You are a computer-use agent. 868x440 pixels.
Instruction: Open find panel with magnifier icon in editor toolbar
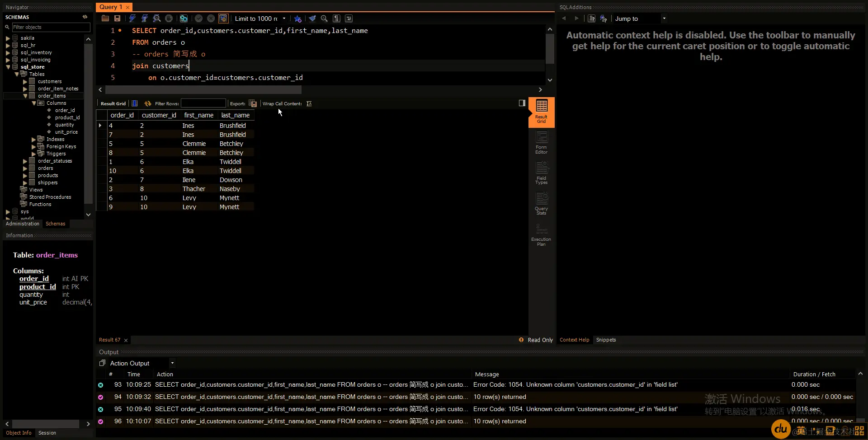coord(324,19)
